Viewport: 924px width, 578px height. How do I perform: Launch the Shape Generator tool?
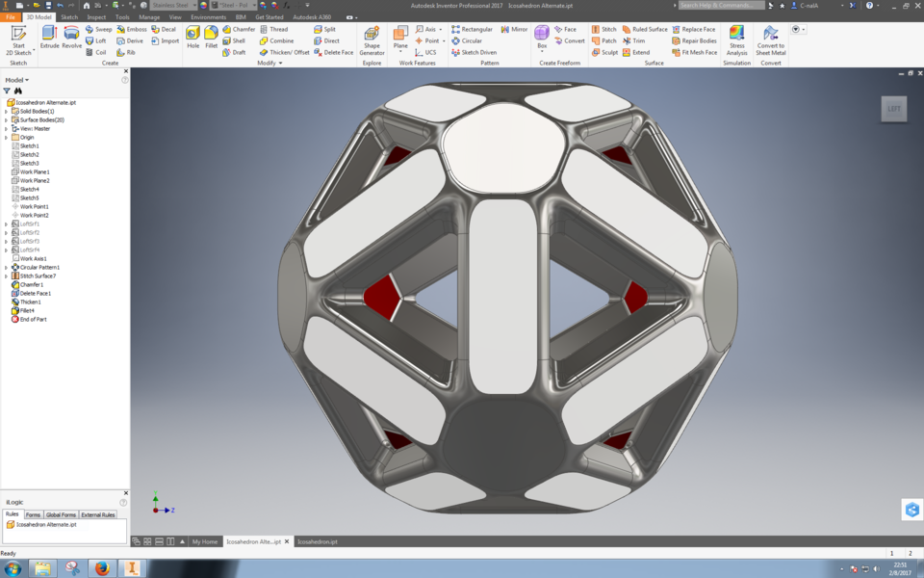[x=370, y=37]
